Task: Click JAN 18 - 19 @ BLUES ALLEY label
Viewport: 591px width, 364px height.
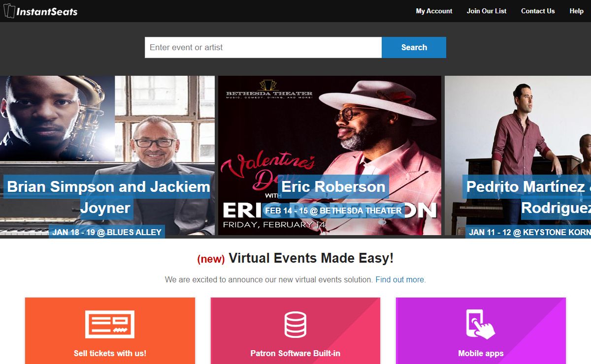Action: coord(107,232)
